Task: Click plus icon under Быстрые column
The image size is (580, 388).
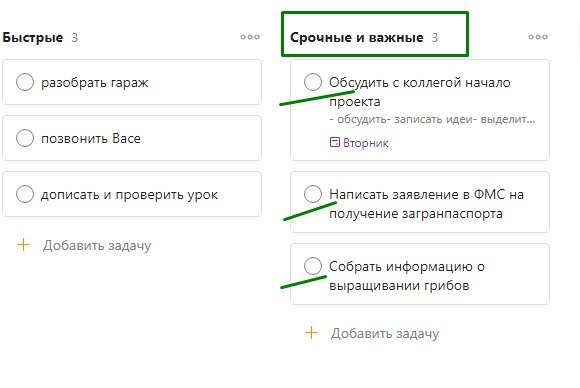Action: tap(23, 245)
